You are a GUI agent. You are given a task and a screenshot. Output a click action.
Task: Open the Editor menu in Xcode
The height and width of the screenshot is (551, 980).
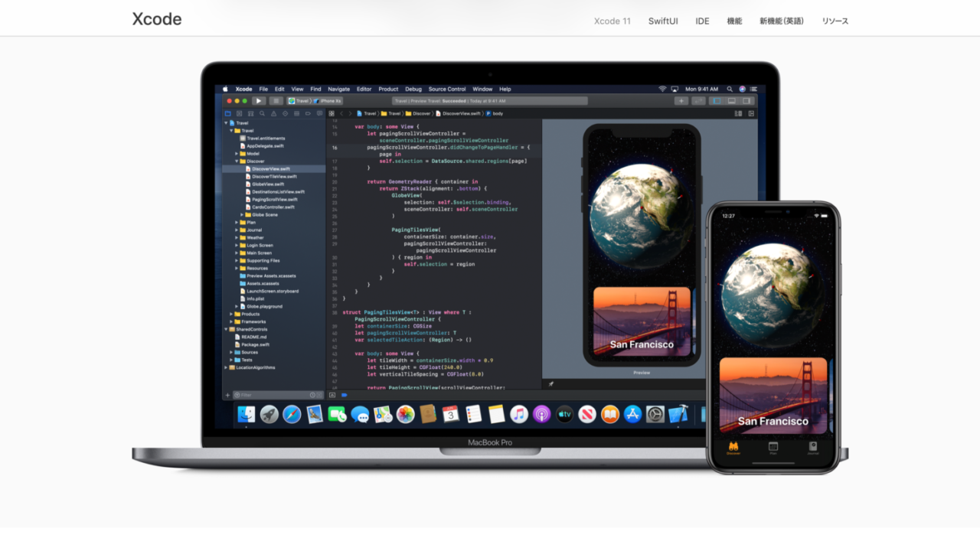[x=364, y=89]
